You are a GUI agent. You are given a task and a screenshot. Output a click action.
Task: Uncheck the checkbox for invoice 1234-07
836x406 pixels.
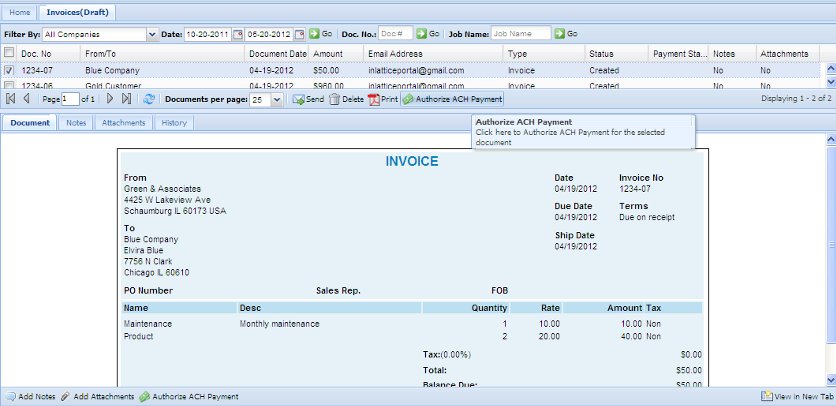[x=9, y=71]
